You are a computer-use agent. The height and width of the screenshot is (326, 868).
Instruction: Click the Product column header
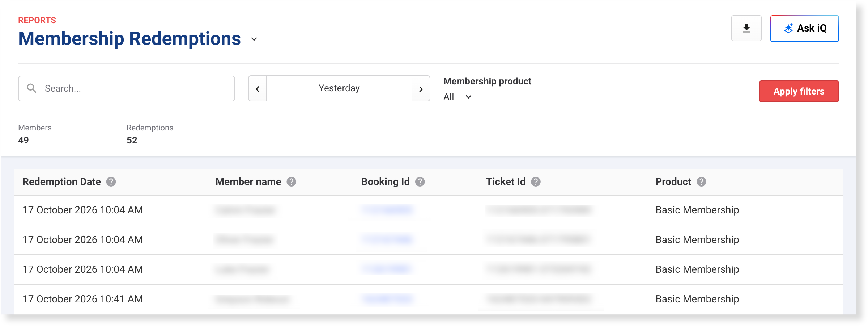(673, 182)
